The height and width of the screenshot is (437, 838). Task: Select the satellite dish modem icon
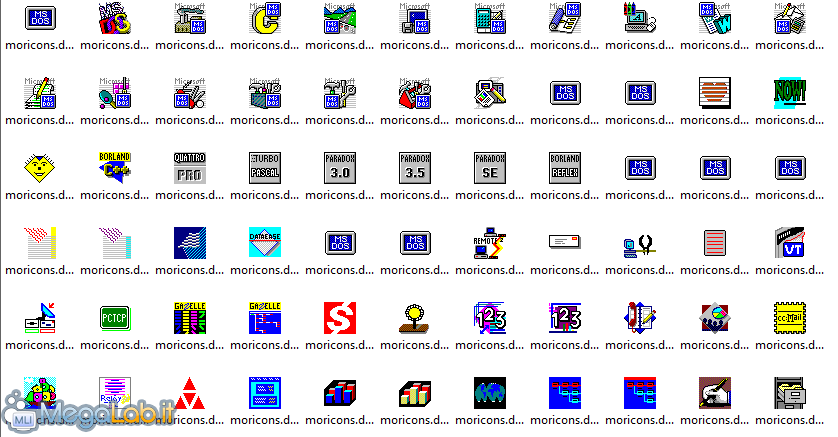40,318
